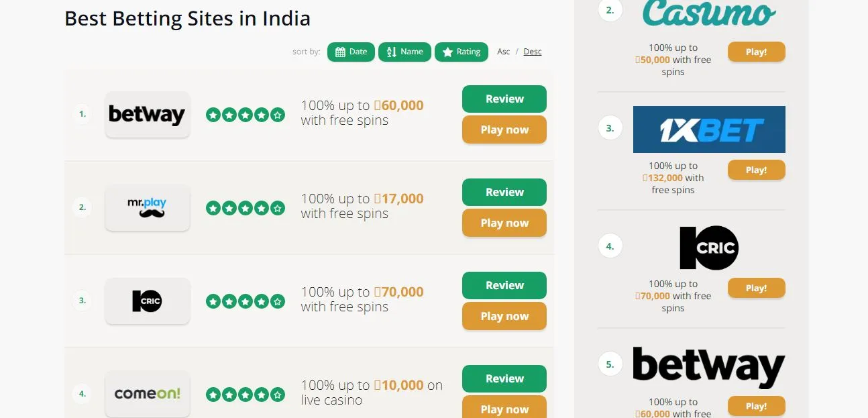Click Play now next to 10CRIC
868x418 pixels.
(504, 317)
